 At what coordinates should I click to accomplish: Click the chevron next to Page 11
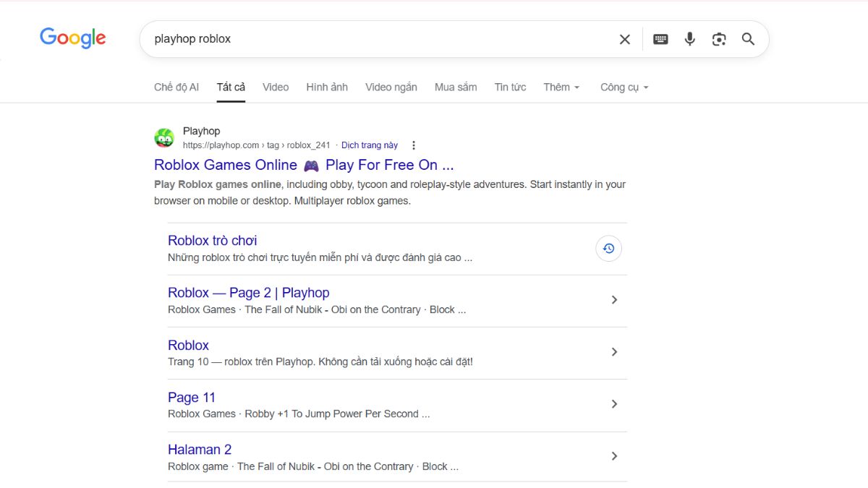point(614,404)
